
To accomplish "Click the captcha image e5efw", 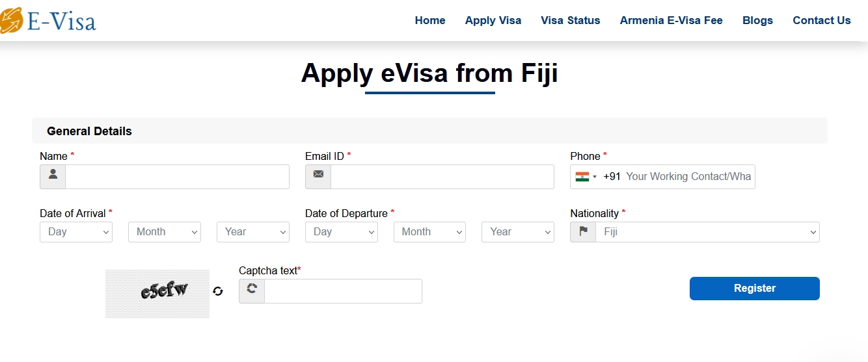I will click(157, 294).
